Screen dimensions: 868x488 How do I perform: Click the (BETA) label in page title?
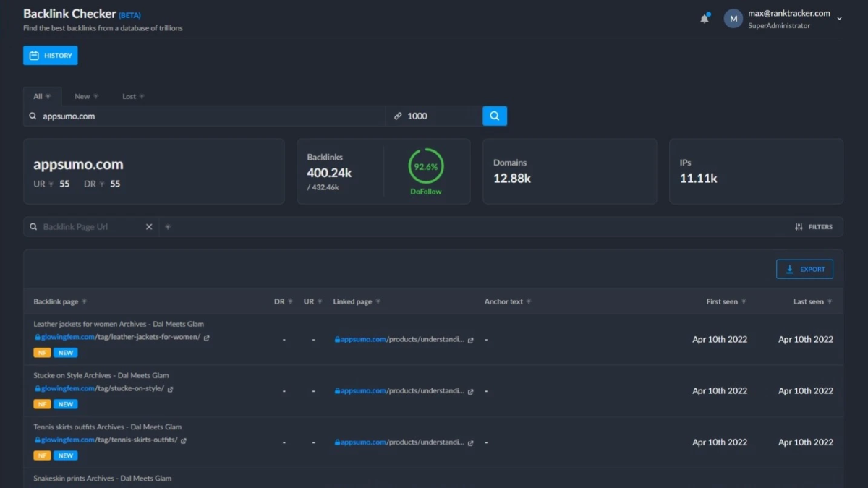point(129,14)
